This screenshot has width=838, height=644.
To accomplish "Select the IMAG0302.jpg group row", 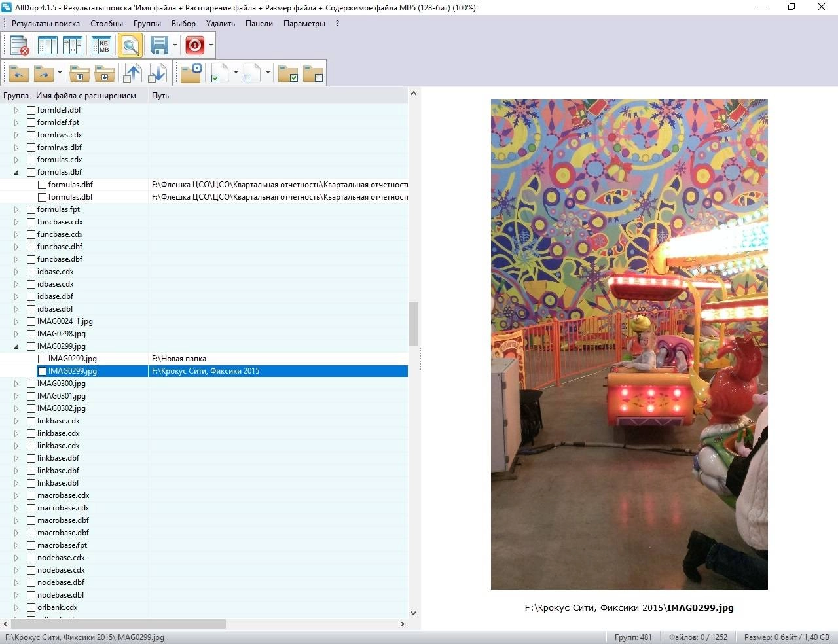I will [x=204, y=408].
